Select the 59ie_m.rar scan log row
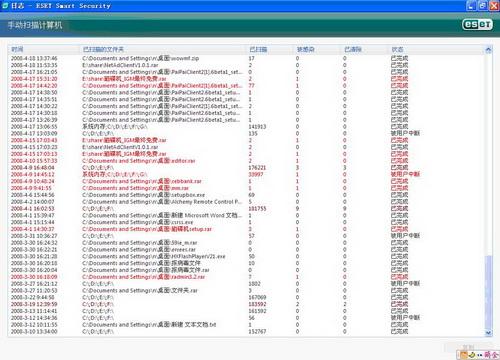The width and height of the screenshot is (500, 360). coord(246,243)
